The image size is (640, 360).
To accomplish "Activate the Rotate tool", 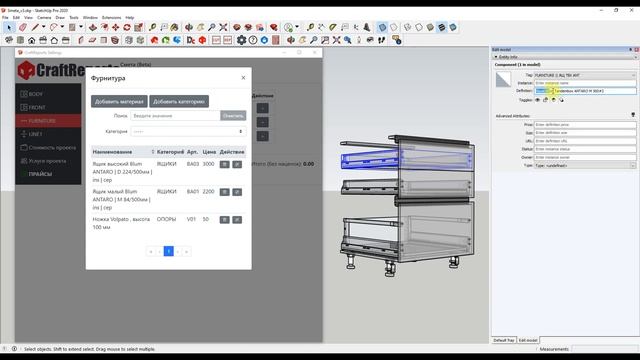I will click(127, 27).
